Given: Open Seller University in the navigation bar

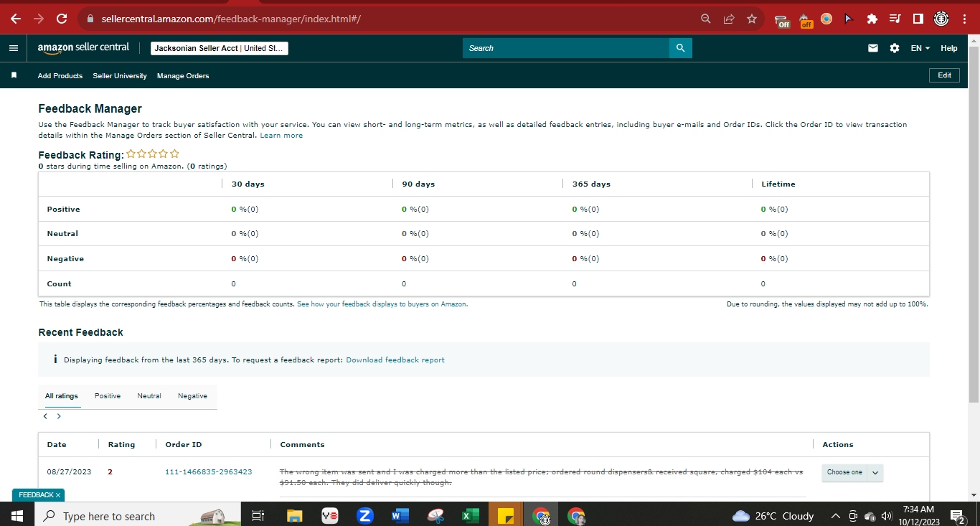Looking at the screenshot, I should [x=120, y=75].
